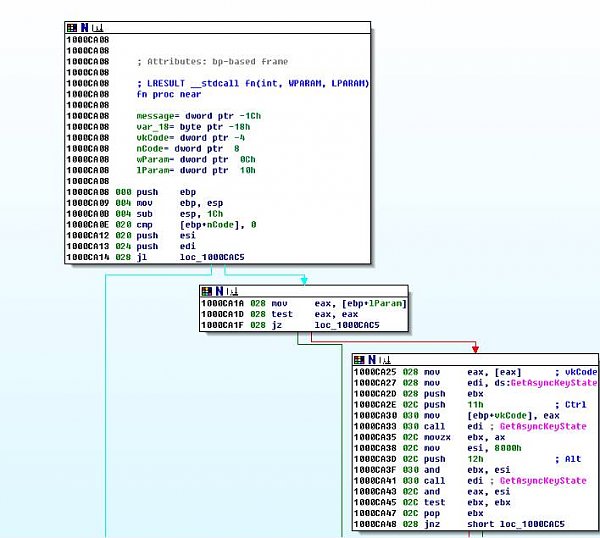Select 'message= dword ptr -1Ch' variable
This screenshot has width=600, height=538.
click(x=199, y=116)
